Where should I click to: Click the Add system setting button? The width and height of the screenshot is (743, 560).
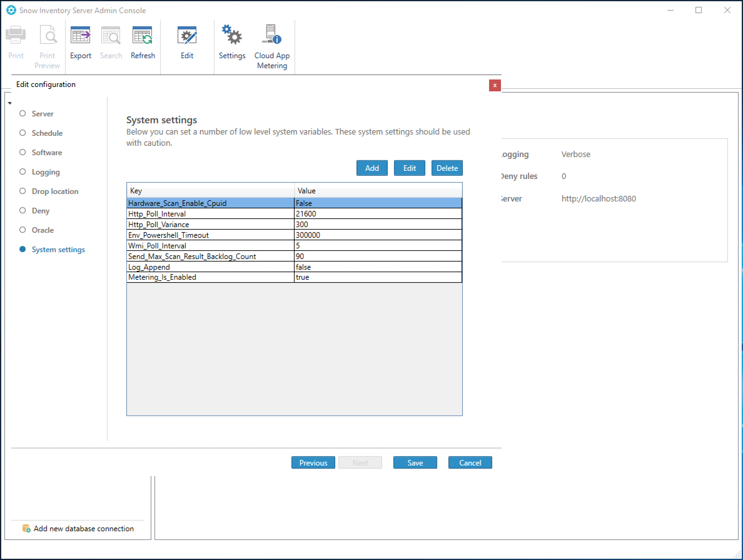(x=372, y=168)
